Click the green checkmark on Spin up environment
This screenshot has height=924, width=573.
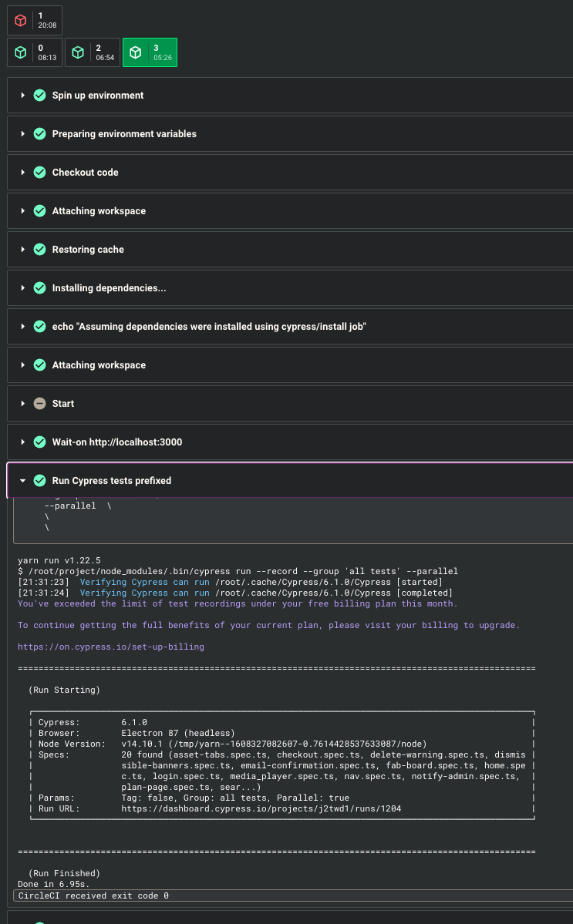(x=39, y=95)
